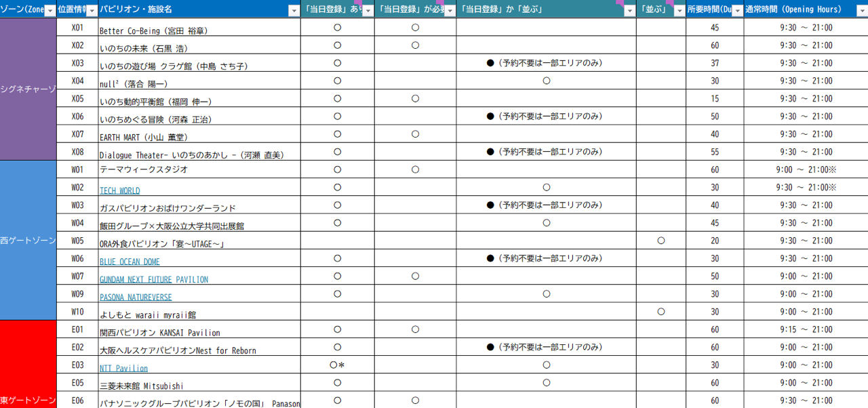Open the GUNDAM NEXT FUTURE PAVILION link
The image size is (868, 408).
tap(154, 279)
